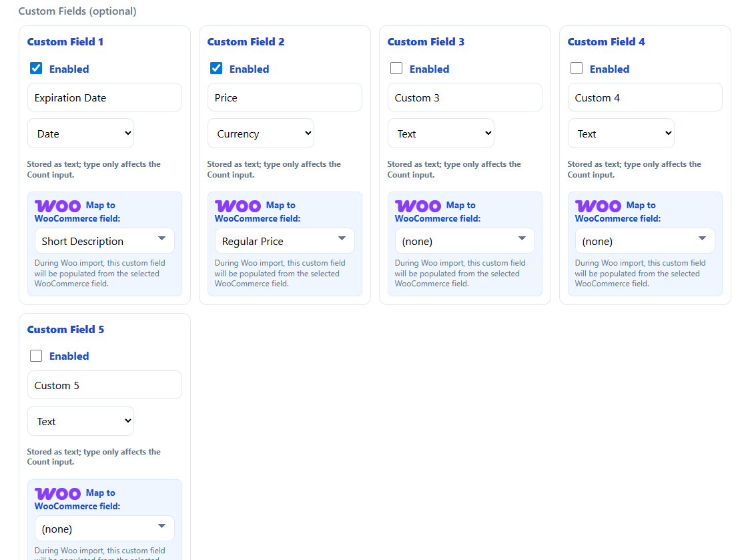This screenshot has height=560, width=744.
Task: Disable the Custom Field 2 checkbox
Action: click(216, 67)
